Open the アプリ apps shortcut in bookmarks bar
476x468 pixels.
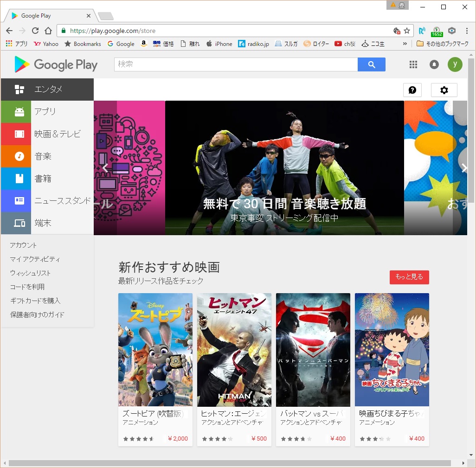[x=17, y=44]
